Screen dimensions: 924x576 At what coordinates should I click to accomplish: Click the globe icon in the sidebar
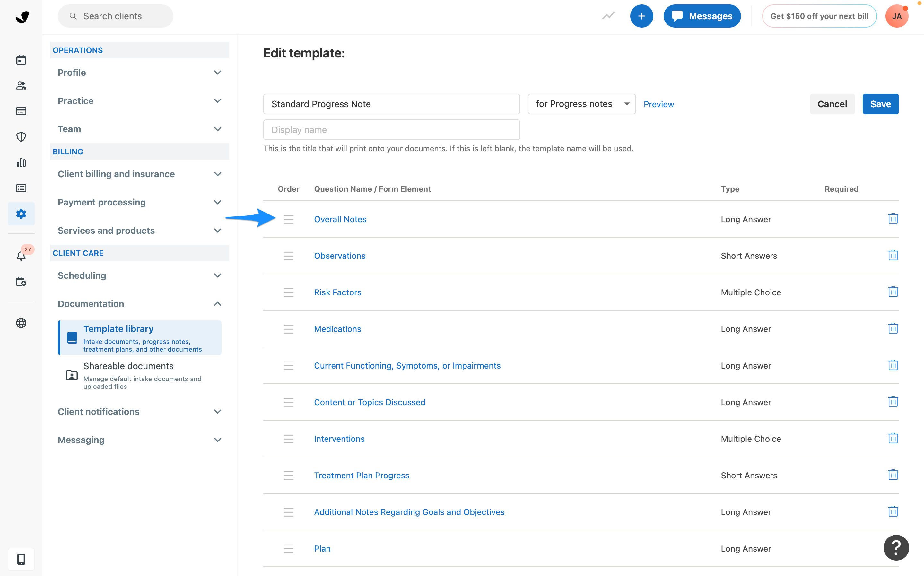pyautogui.click(x=21, y=323)
